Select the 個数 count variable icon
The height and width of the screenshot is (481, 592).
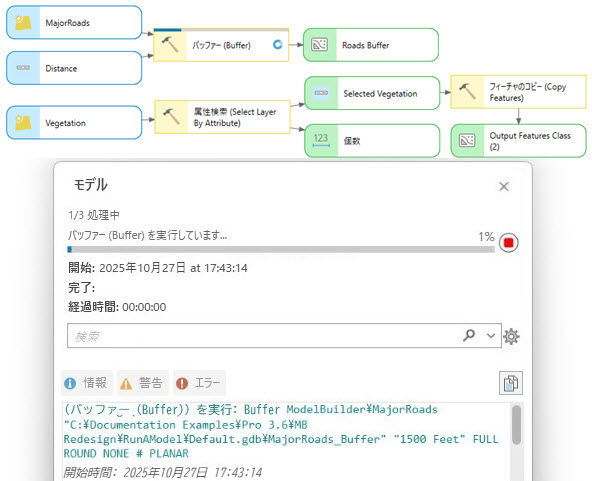pos(321,140)
